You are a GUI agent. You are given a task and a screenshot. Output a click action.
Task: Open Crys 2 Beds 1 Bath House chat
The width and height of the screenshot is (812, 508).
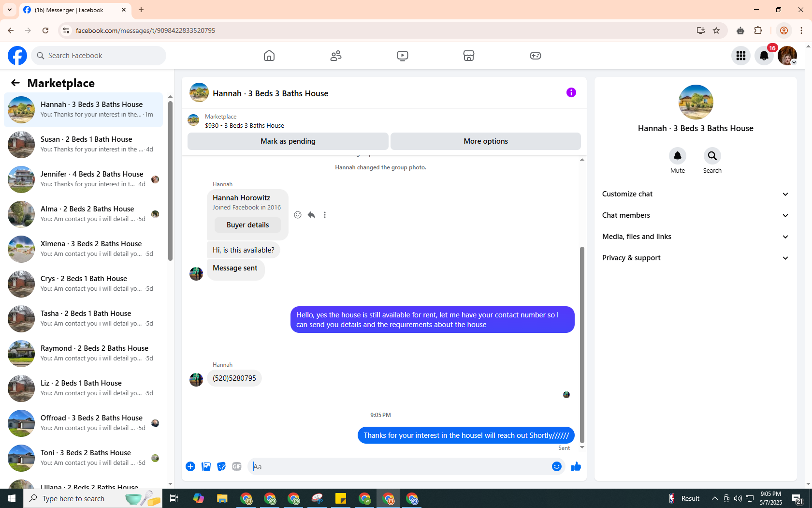coord(83,284)
